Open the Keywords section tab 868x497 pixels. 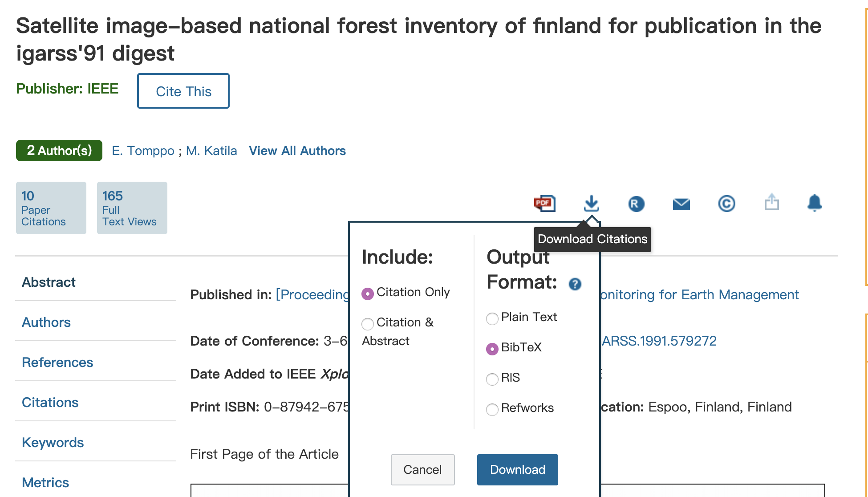(x=53, y=443)
